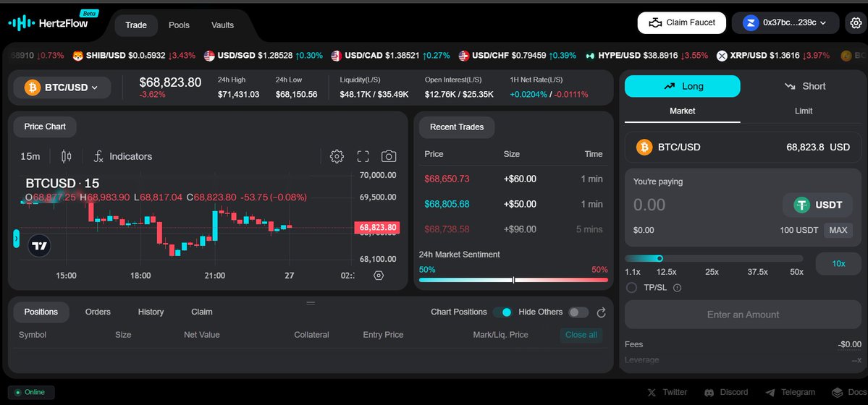The width and height of the screenshot is (868, 405).
Task: Click the MAX amount button
Action: 838,230
